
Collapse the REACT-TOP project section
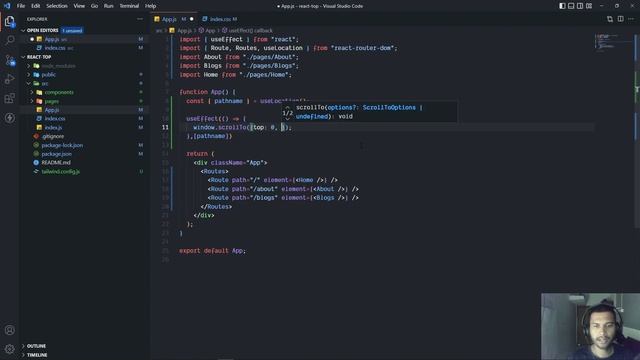point(23,57)
